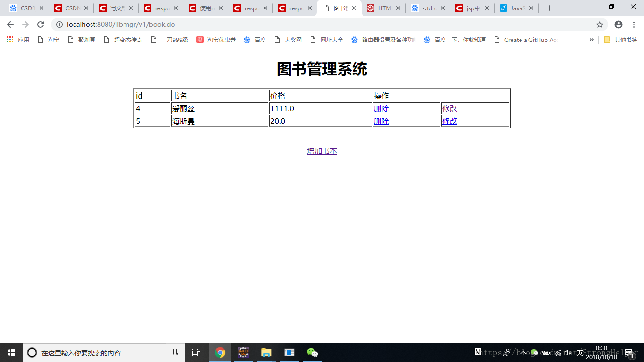Open WeChat from the taskbar
The width and height of the screenshot is (644, 362).
[x=313, y=353]
